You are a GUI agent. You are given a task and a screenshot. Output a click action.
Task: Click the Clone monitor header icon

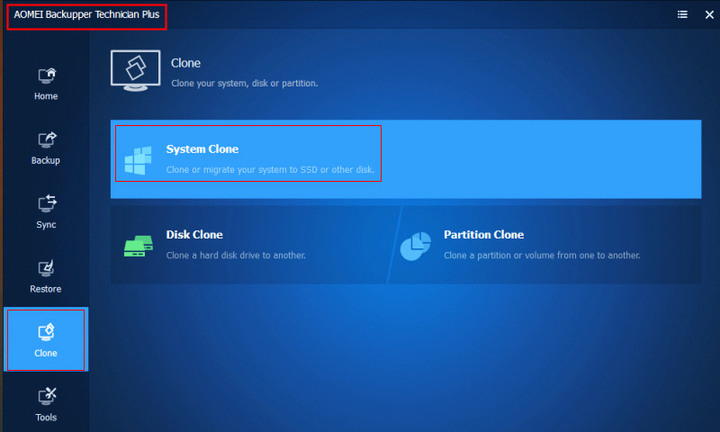coord(135,71)
